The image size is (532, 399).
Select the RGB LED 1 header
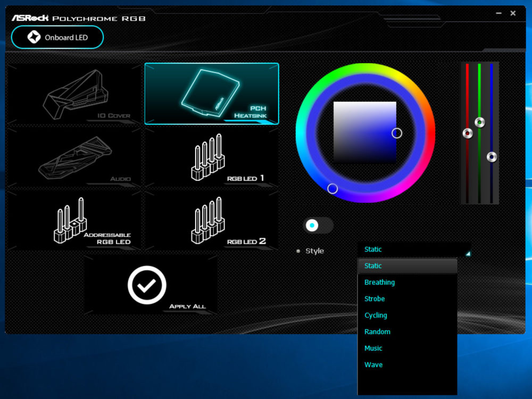tap(212, 157)
